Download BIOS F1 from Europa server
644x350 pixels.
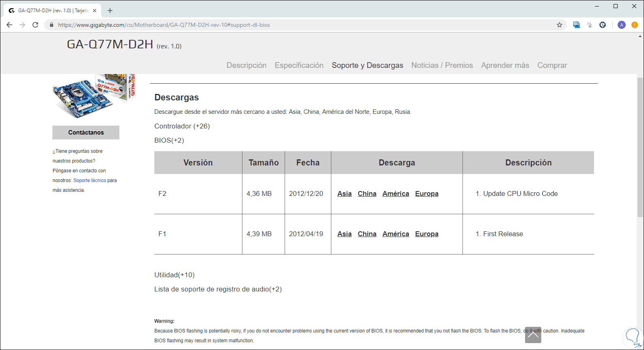(427, 234)
